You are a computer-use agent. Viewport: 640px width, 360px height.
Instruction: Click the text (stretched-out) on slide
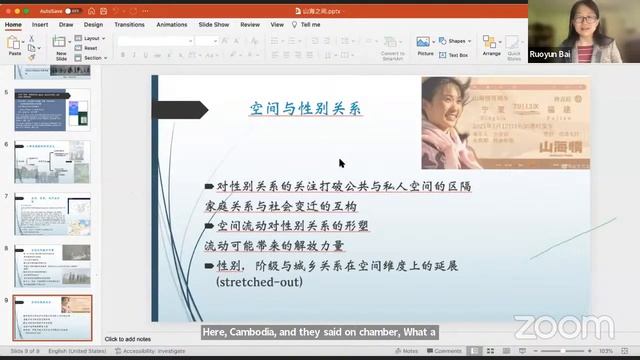pyautogui.click(x=260, y=282)
